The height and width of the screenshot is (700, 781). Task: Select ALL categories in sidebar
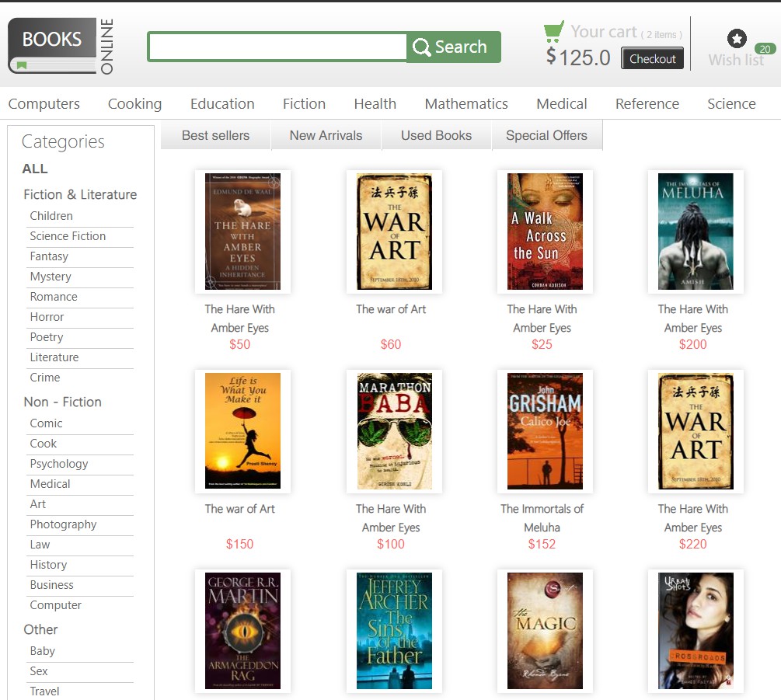coord(35,169)
